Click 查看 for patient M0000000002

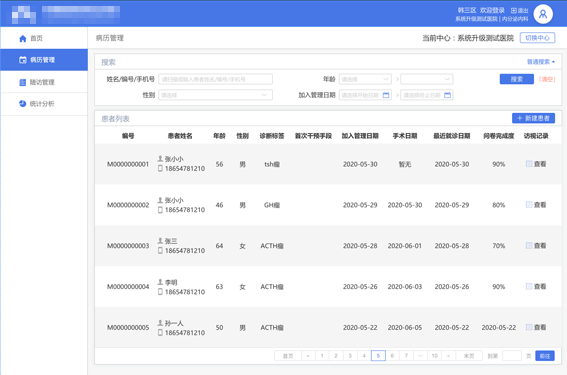[540, 205]
